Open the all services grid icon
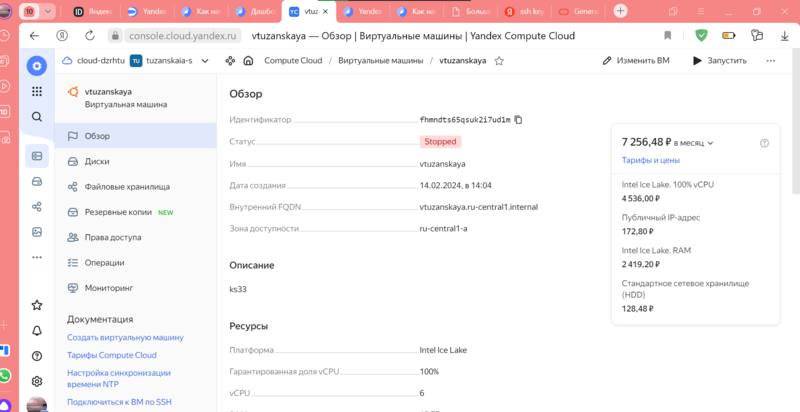 click(37, 91)
